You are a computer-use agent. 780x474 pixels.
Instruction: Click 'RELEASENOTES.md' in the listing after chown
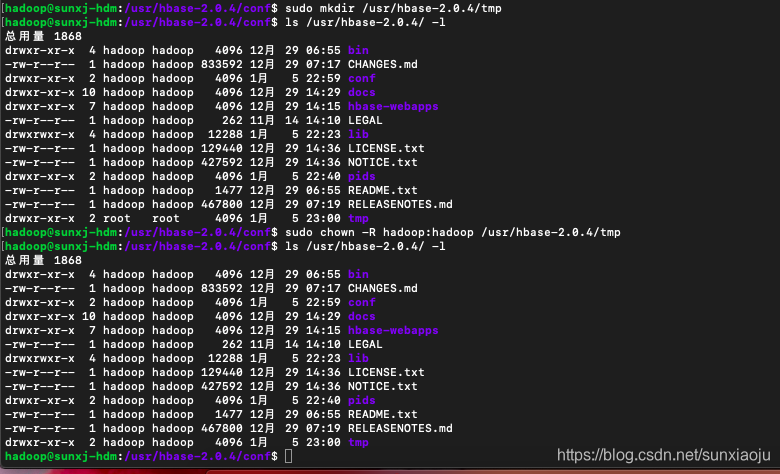(x=400, y=428)
